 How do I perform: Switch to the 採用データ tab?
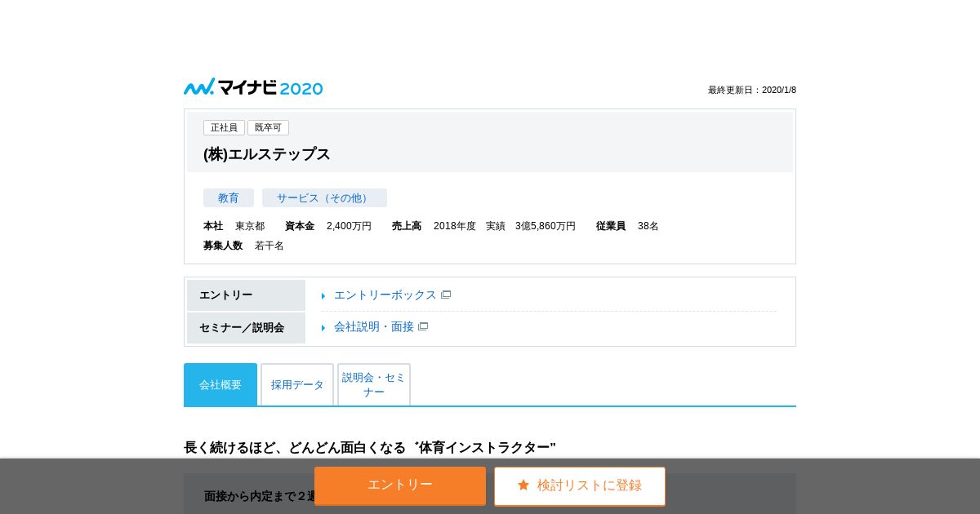point(297,384)
